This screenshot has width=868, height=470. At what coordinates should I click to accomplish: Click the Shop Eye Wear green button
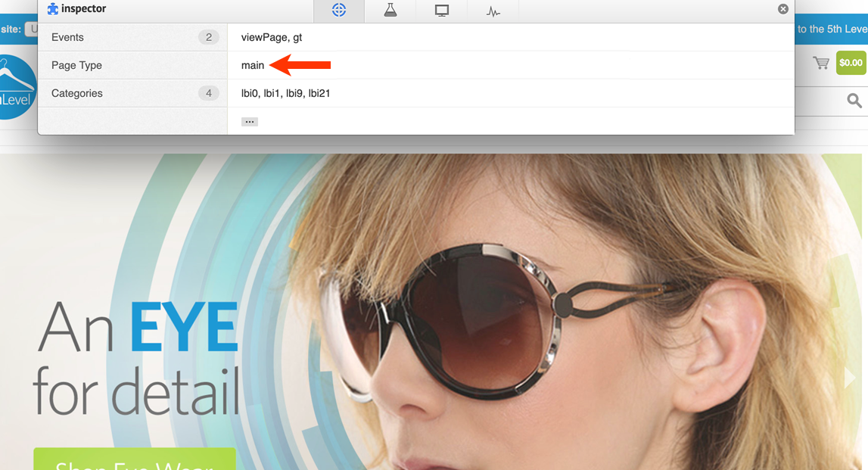click(x=135, y=459)
